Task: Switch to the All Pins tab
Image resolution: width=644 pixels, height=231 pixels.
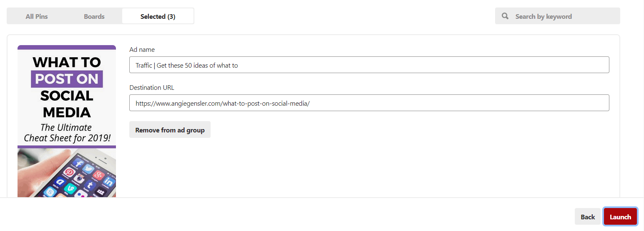Action: click(37, 16)
